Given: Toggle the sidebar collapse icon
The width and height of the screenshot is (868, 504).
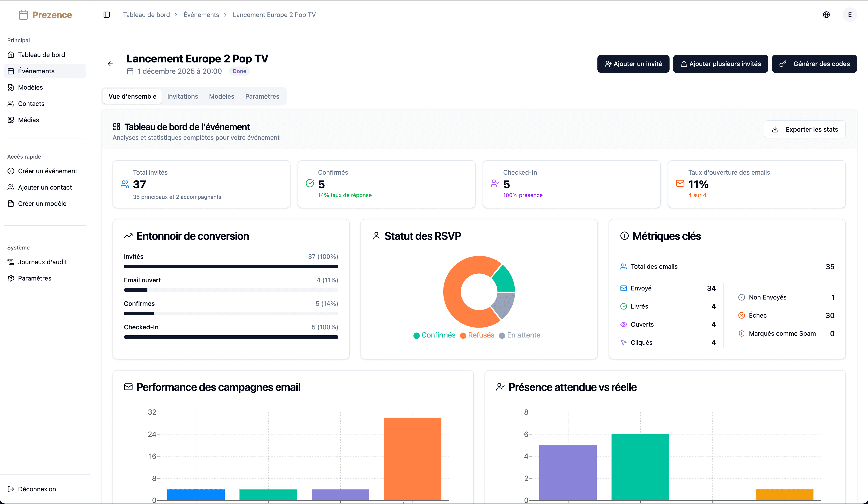Looking at the screenshot, I should click(x=106, y=14).
